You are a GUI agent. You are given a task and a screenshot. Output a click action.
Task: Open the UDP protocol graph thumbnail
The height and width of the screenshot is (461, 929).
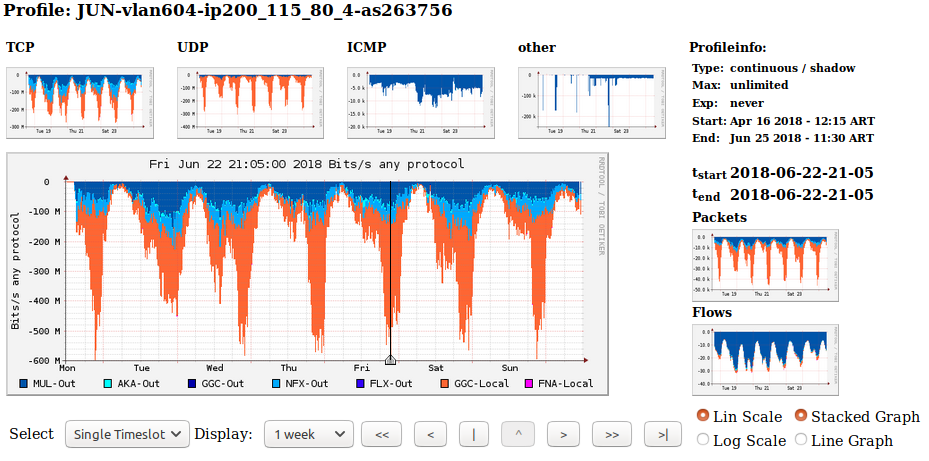(252, 102)
